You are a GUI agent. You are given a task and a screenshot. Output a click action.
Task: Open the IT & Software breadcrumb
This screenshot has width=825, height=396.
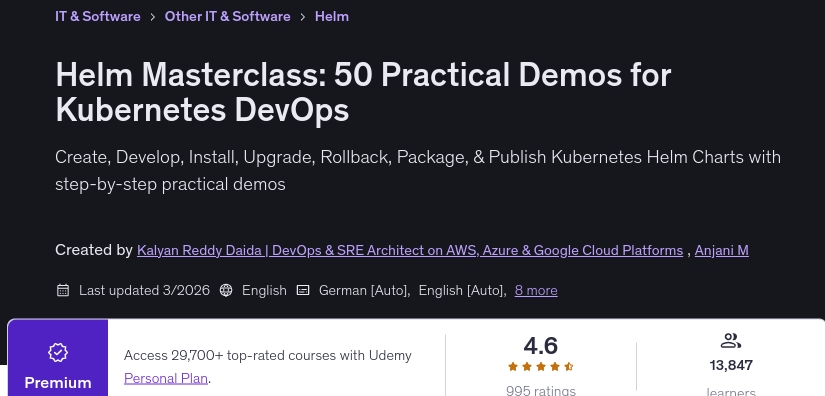point(98,16)
